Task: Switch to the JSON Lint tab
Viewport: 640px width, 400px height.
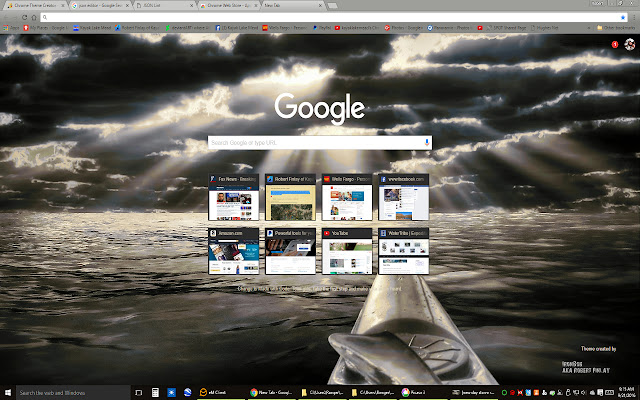Action: pyautogui.click(x=164, y=5)
